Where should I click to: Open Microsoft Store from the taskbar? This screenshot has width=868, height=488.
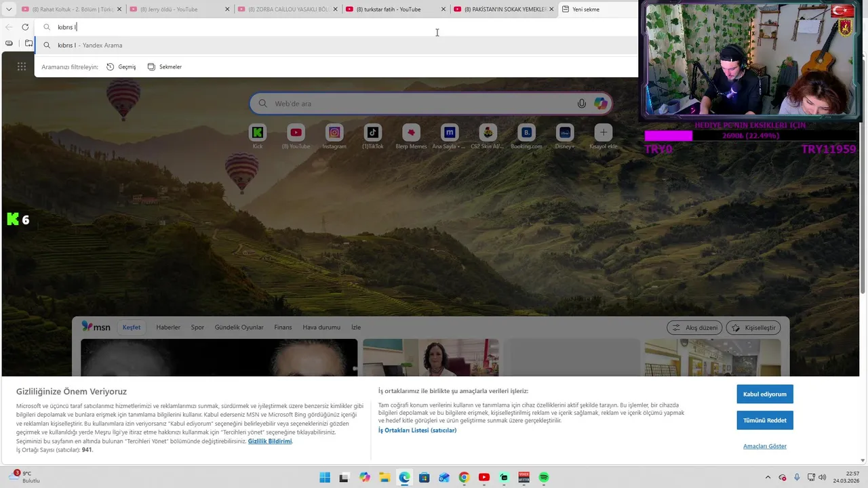(x=424, y=477)
